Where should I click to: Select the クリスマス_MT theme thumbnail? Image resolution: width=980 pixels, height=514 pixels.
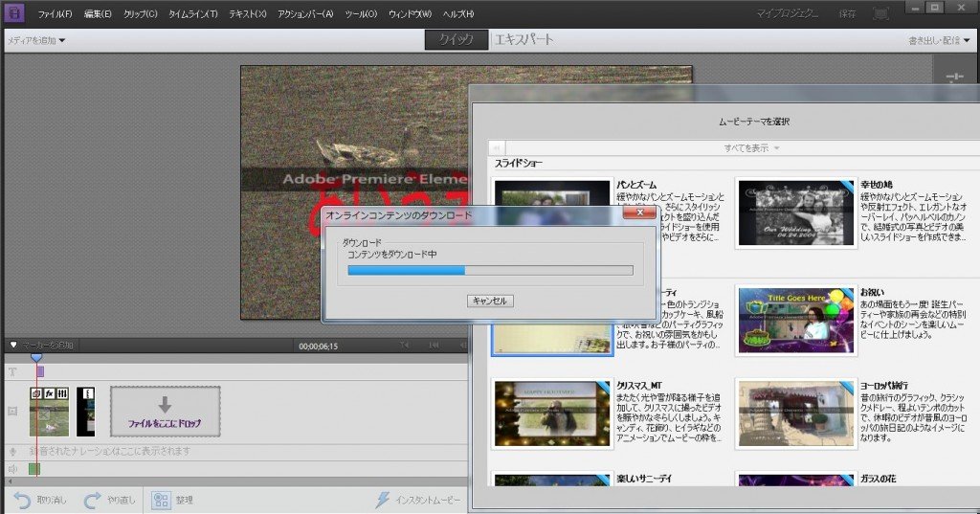pyautogui.click(x=552, y=413)
